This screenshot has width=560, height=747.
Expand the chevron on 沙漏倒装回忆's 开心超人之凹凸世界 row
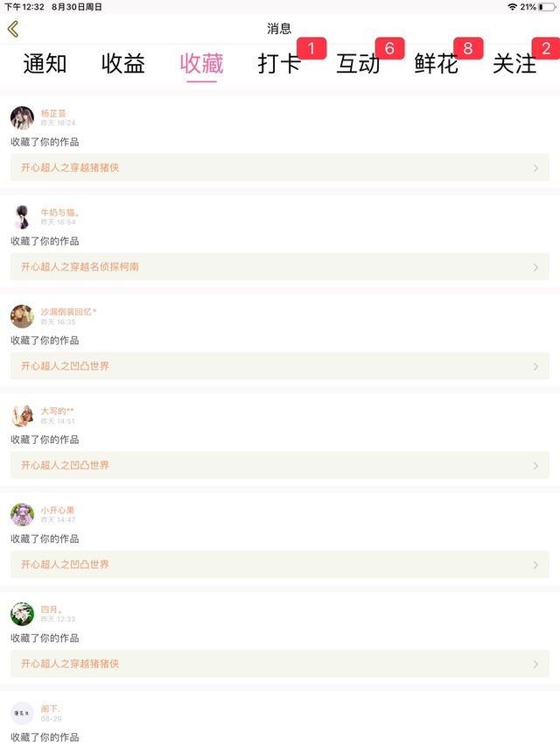click(x=535, y=366)
